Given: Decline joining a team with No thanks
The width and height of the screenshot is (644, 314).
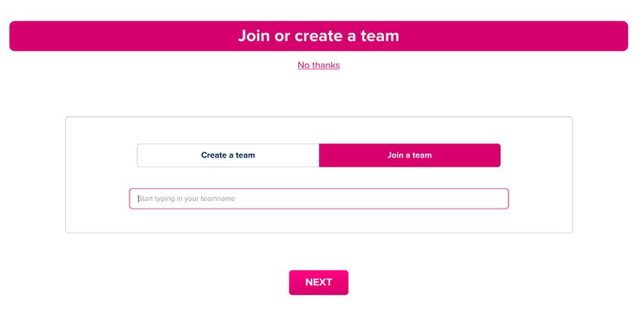Looking at the screenshot, I should (318, 65).
